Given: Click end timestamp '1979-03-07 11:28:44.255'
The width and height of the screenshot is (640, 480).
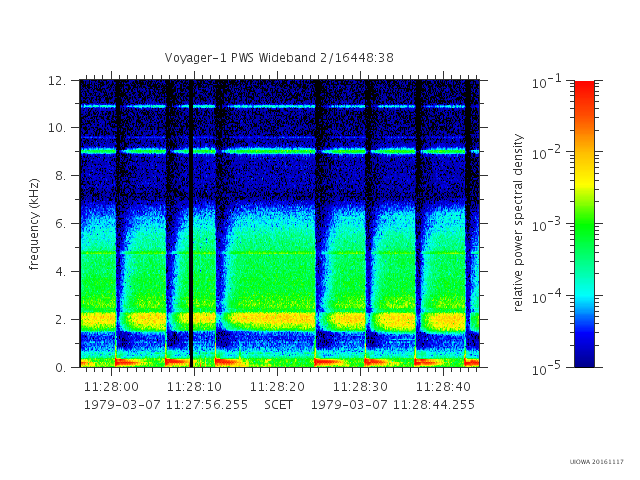Looking at the screenshot, I should point(393,405).
